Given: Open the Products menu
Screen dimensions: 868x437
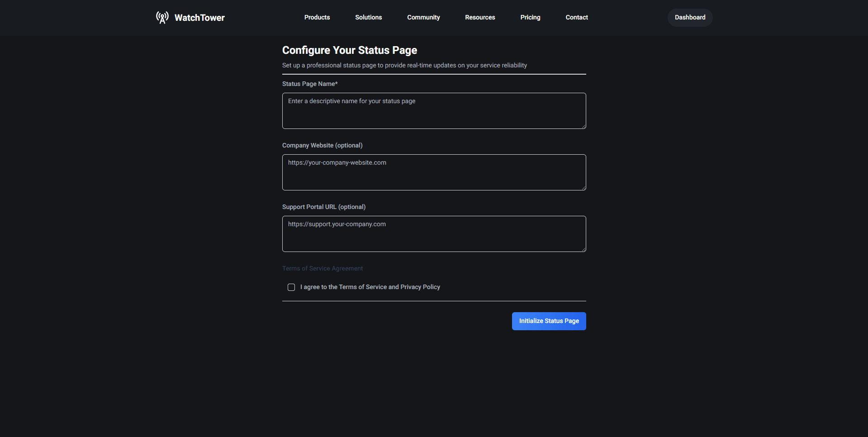Looking at the screenshot, I should coord(317,17).
